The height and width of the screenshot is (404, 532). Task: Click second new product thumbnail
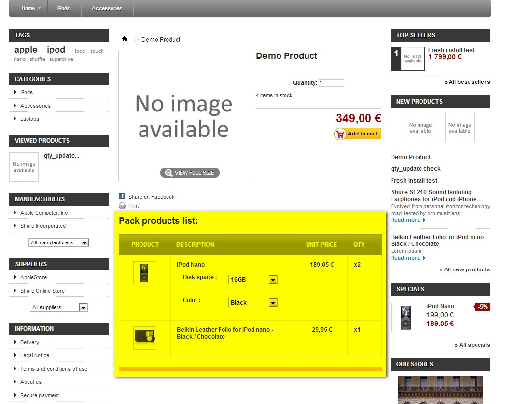(x=460, y=128)
